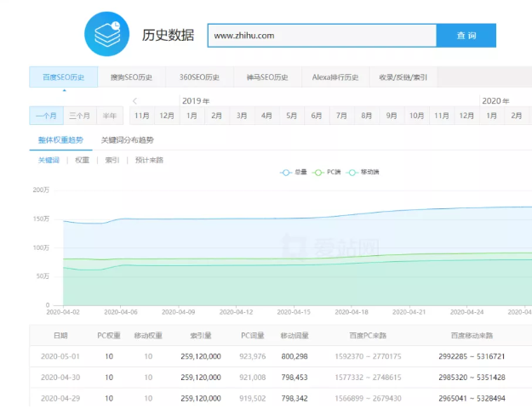The image size is (532, 409).
Task: Click the 查询 search button
Action: [x=466, y=35]
